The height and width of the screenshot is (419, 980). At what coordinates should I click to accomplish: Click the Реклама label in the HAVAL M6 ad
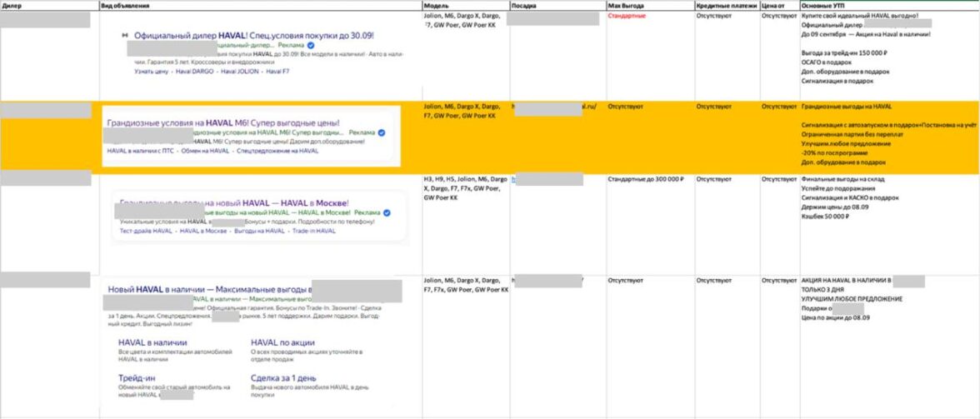click(362, 133)
